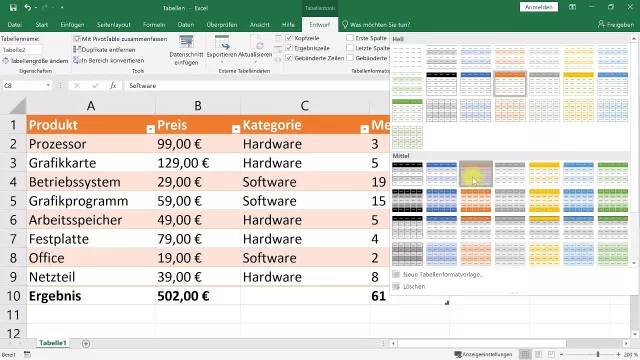The width and height of the screenshot is (640, 360).
Task: Click the zoom out minus button
Action: [x=562, y=354]
